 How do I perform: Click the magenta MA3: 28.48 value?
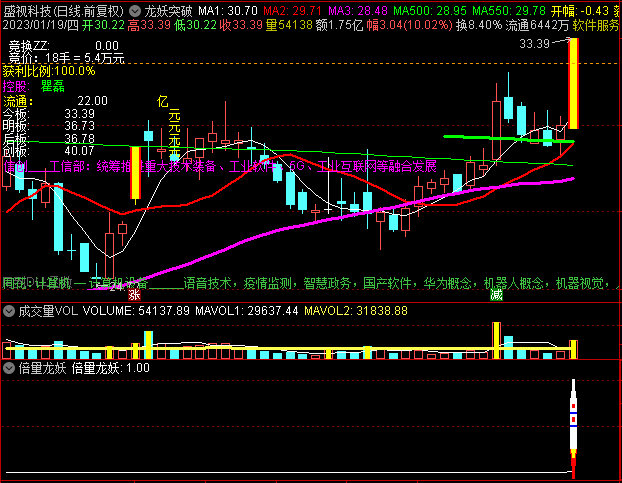coord(358,11)
